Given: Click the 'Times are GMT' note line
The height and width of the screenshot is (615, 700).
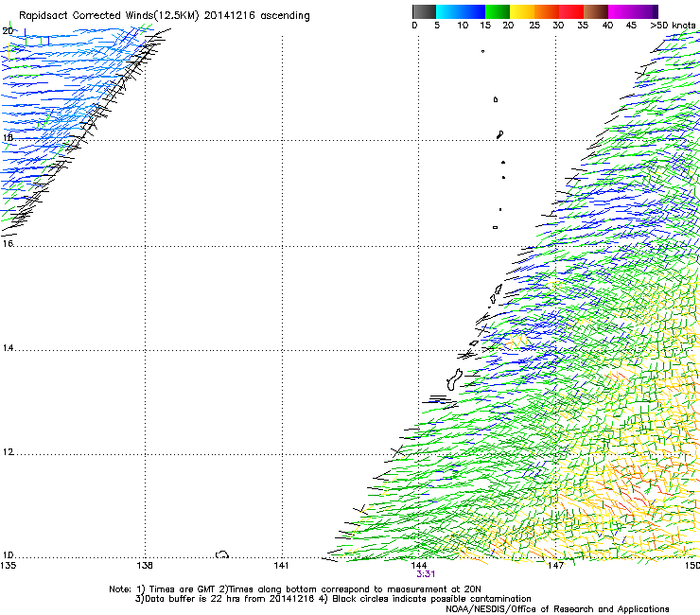Looking at the screenshot, I should click(295, 589).
